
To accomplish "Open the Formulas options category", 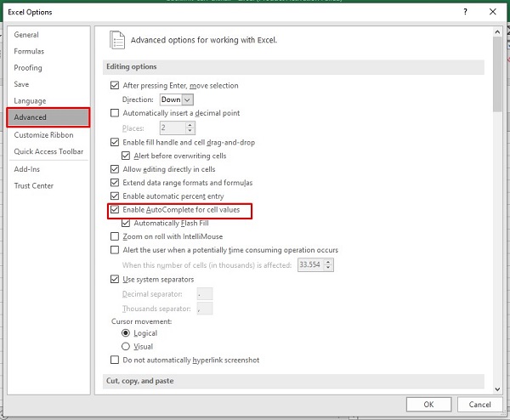I will point(29,51).
